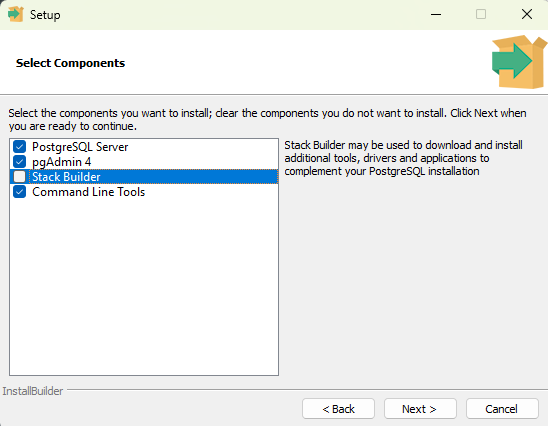This screenshot has width=548, height=426.
Task: Select the Stack Builder row label
Action: (x=66, y=177)
